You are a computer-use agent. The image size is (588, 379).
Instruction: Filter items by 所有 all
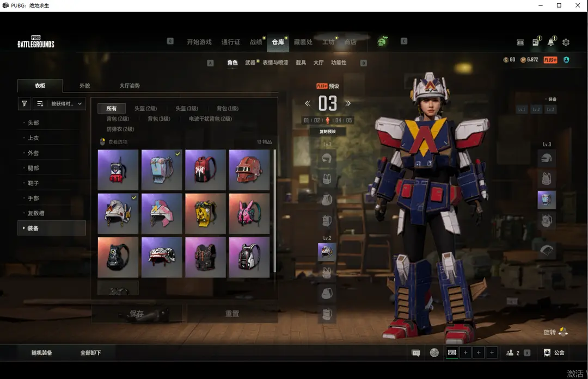[112, 109]
